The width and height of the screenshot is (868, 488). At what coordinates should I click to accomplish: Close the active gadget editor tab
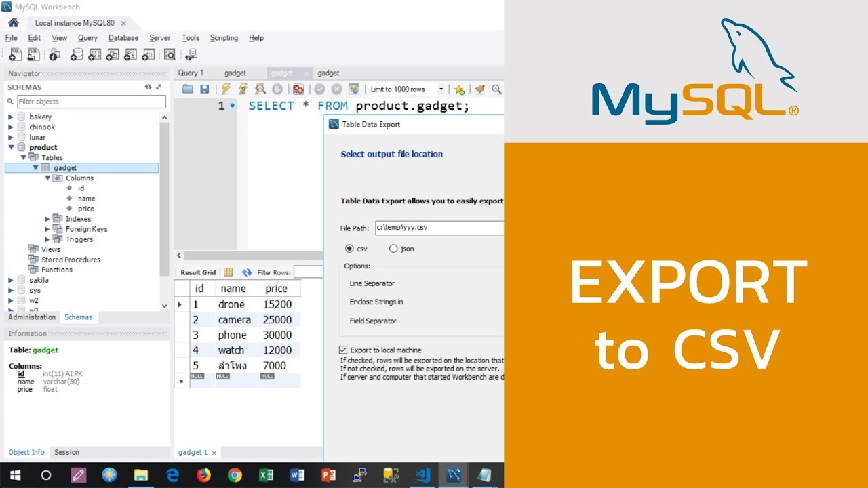[x=307, y=73]
